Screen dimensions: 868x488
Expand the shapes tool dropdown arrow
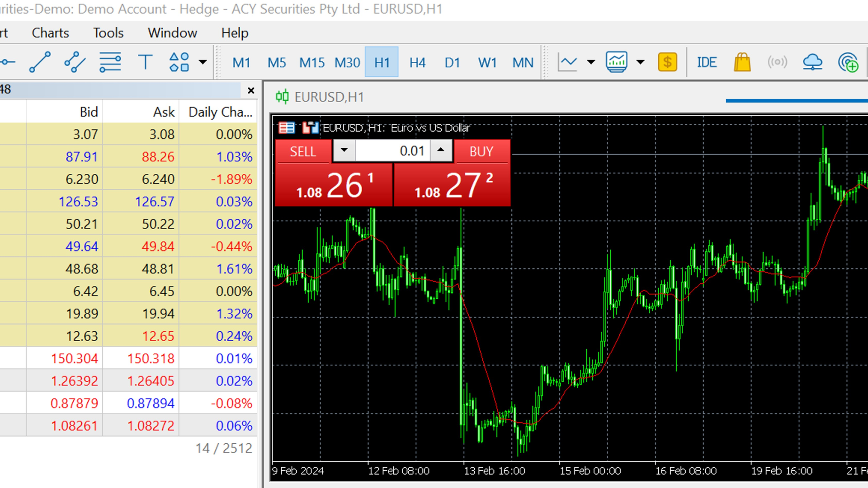click(203, 62)
